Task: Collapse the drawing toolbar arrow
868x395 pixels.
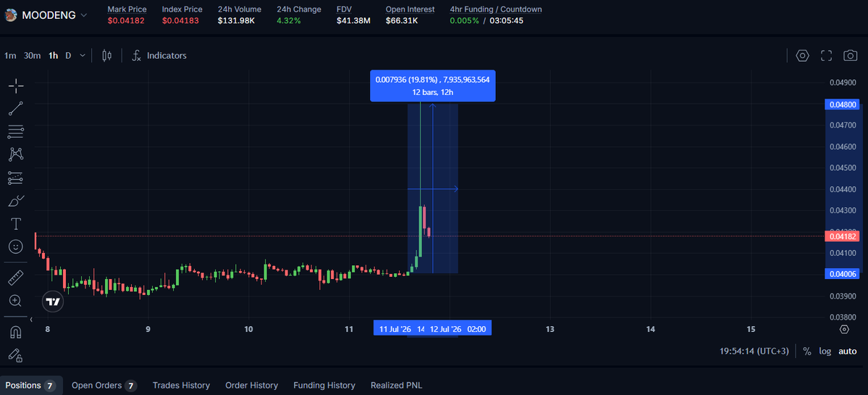Action: coord(32,320)
